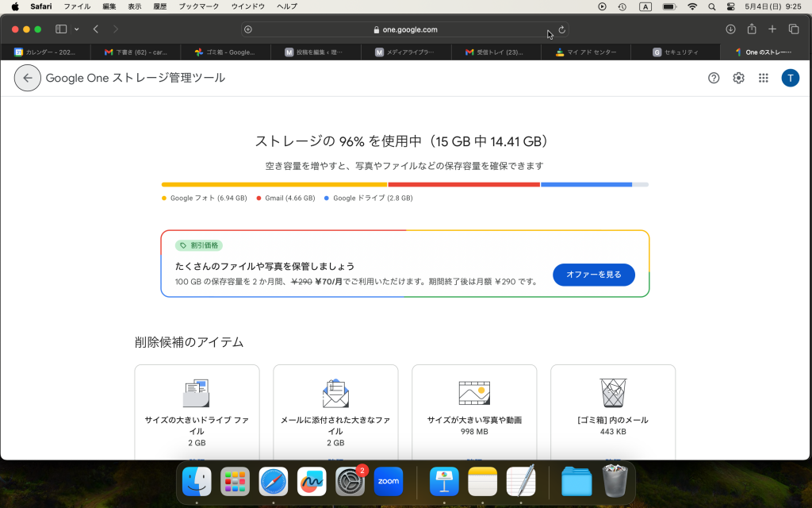This screenshot has height=508, width=812.
Task: Click the オファーを見る button
Action: (594, 275)
